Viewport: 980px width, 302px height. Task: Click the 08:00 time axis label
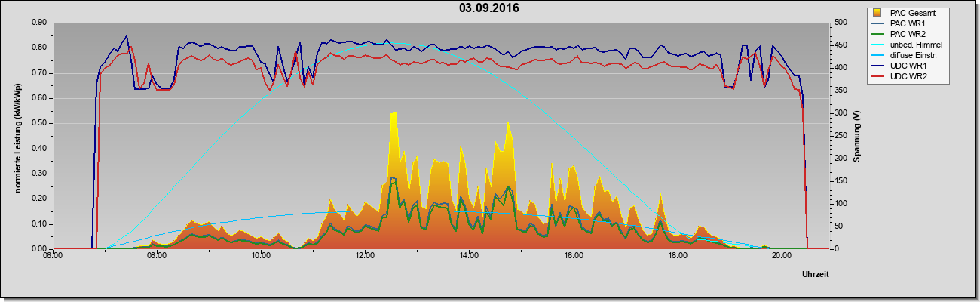coord(157,255)
